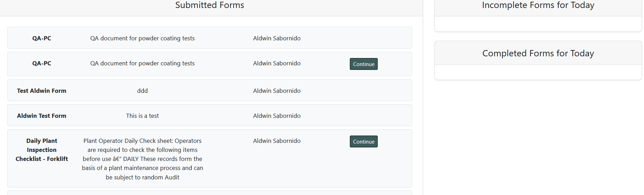
Task: Click QA-PC title in row with Continue button
Action: click(x=41, y=63)
